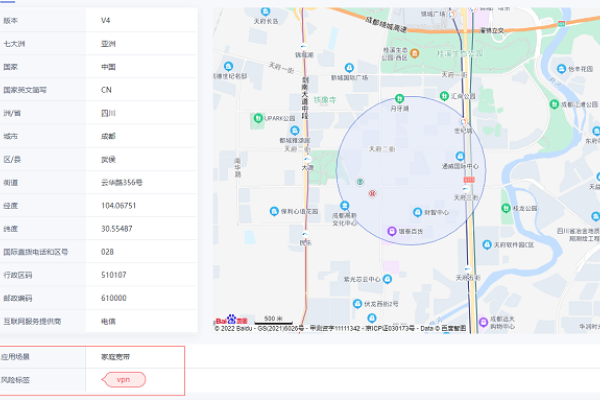Click the 财智中心 building marker

417,212
